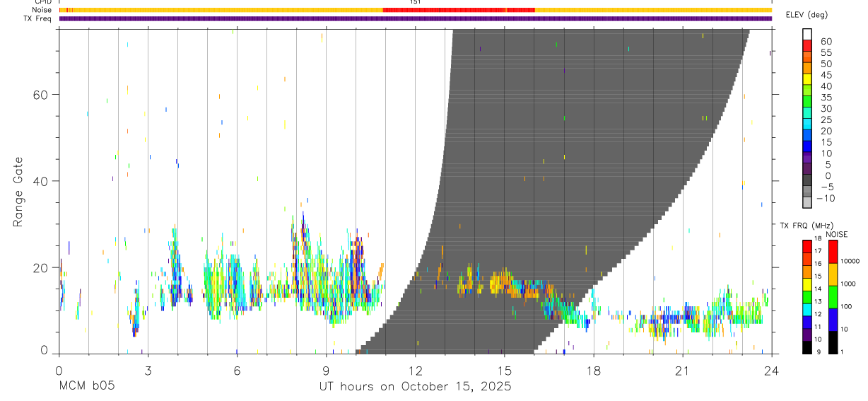Click the black 9–10 swatch in TX FRQ colorbar

[807, 347]
